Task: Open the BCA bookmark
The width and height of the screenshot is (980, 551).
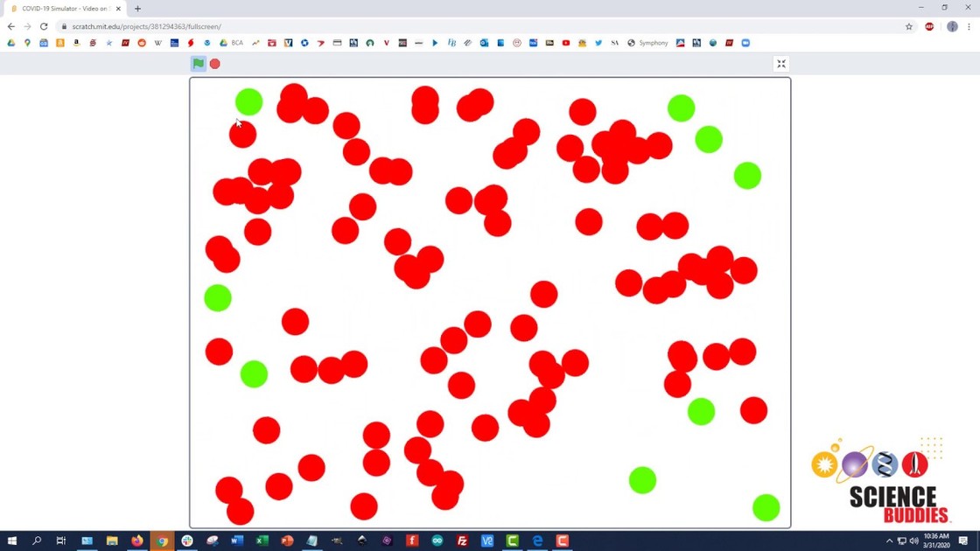Action: pos(232,43)
